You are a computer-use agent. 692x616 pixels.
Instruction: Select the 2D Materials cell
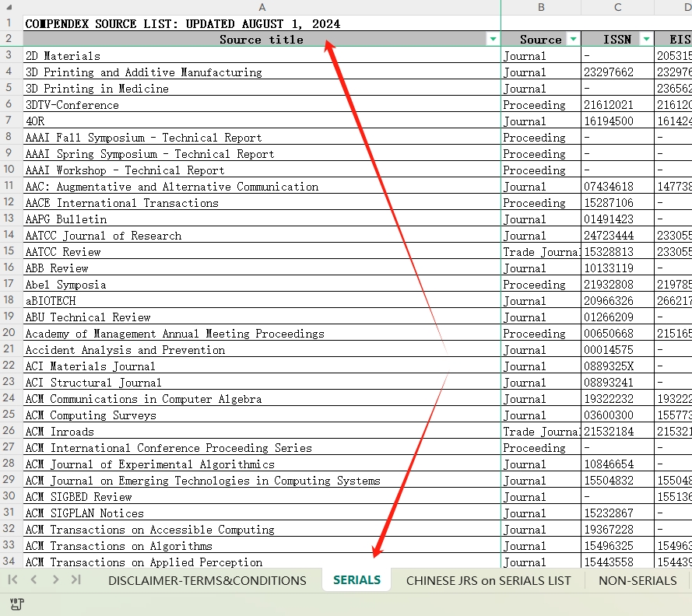tap(262, 55)
